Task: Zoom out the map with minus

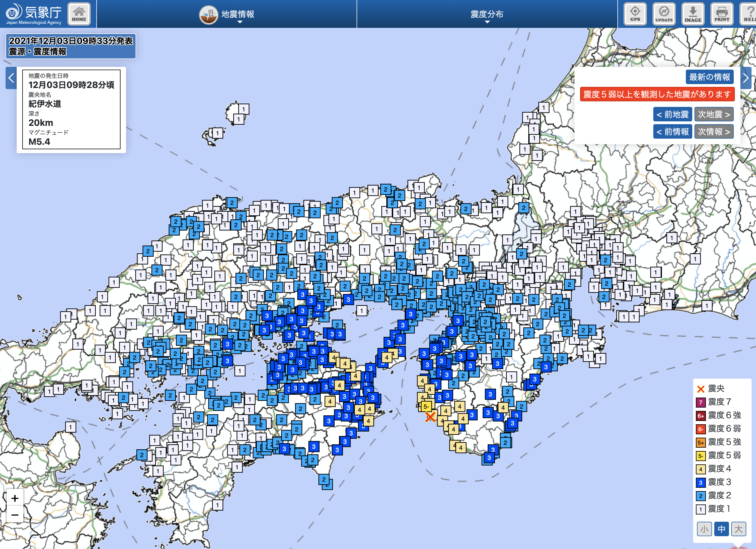Action: coord(15,515)
